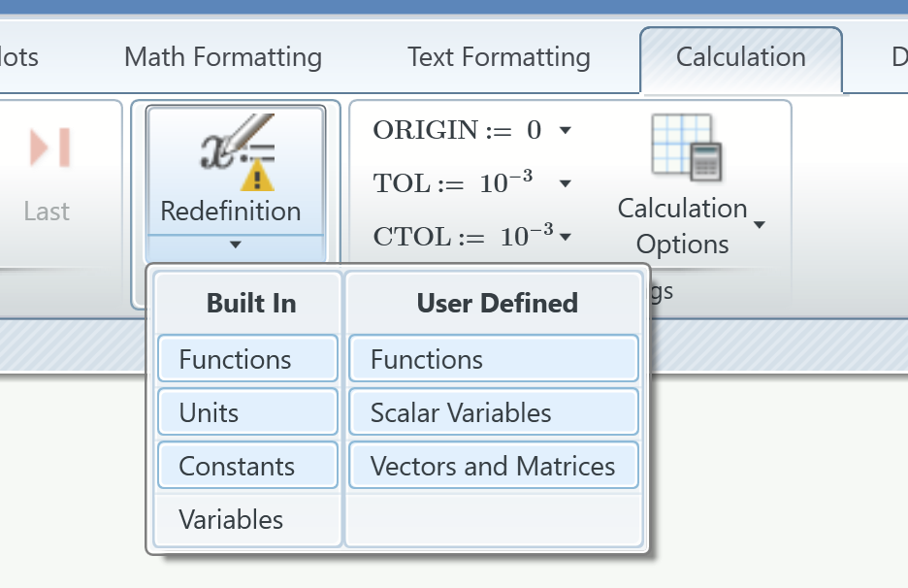This screenshot has width=908, height=588.
Task: Toggle User Defined Scalar Variables warning
Action: pos(493,412)
